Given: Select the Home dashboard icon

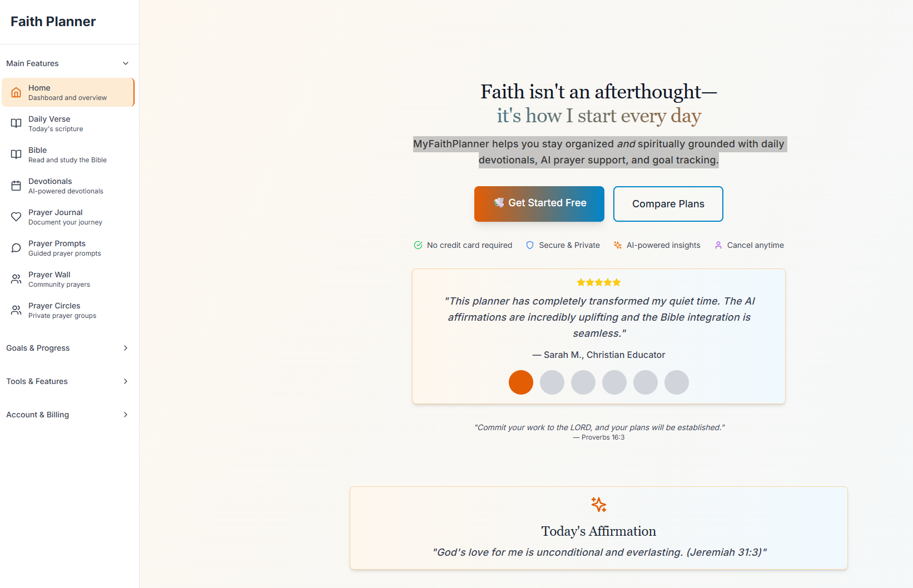Looking at the screenshot, I should coord(17,92).
